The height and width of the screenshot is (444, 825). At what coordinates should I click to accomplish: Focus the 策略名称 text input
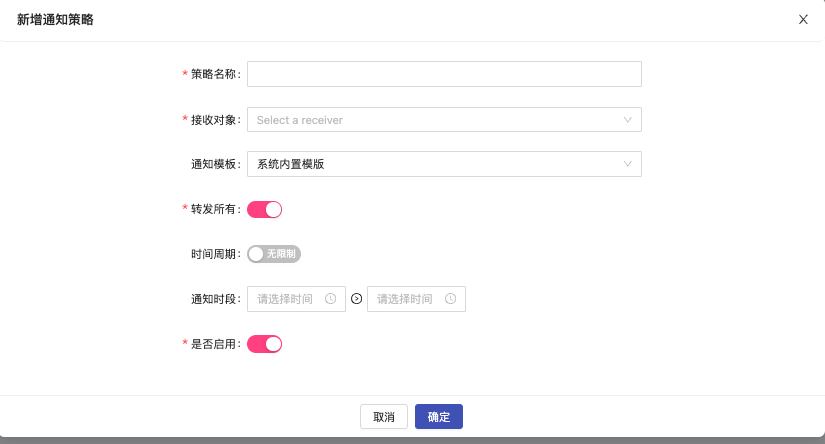click(444, 74)
